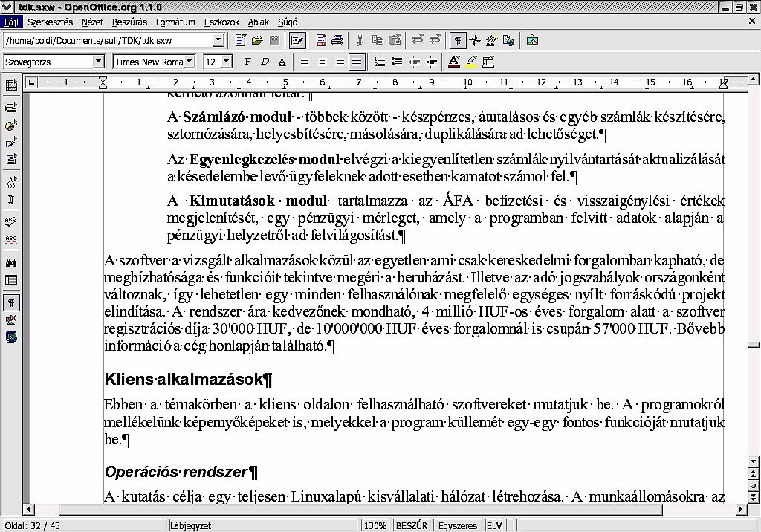Open Form functions icon
Screen dimensions: 761x532
click(11, 159)
